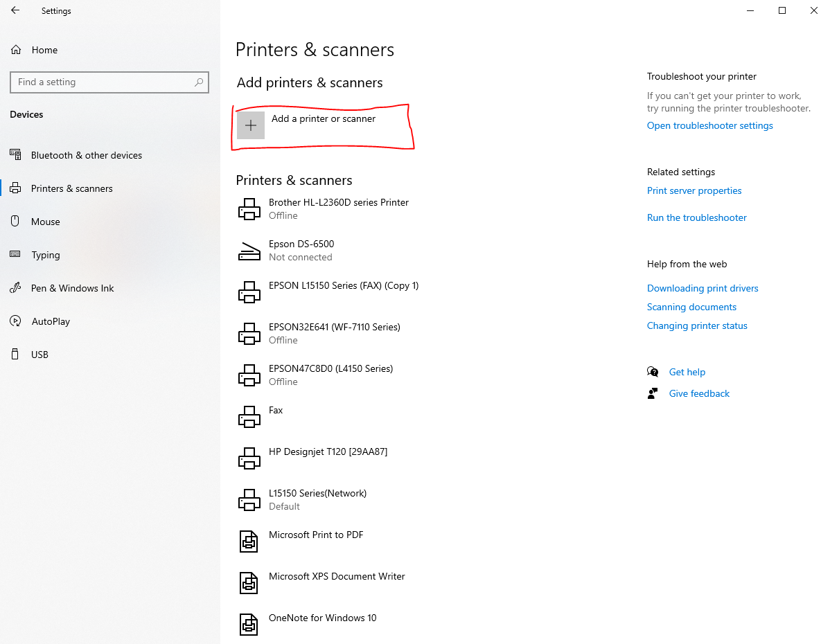The width and height of the screenshot is (830, 644).
Task: Click the Microsoft XPS Document Writer icon
Action: 249,582
